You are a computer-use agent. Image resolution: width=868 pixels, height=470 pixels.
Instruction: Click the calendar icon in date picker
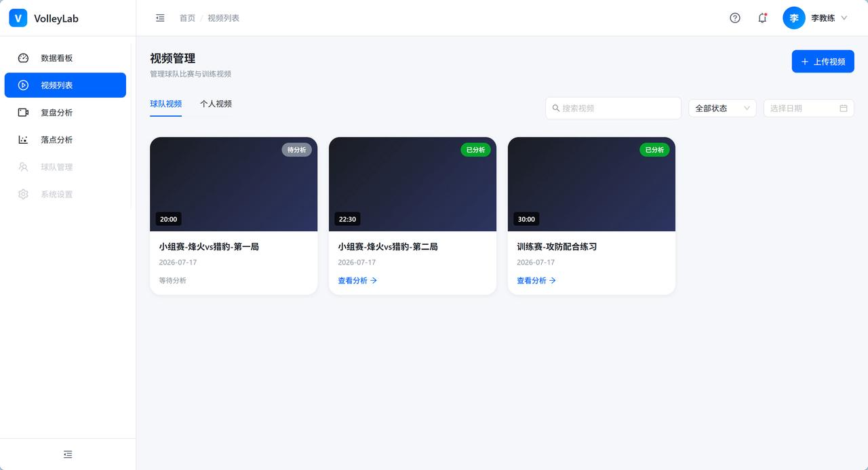[844, 108]
